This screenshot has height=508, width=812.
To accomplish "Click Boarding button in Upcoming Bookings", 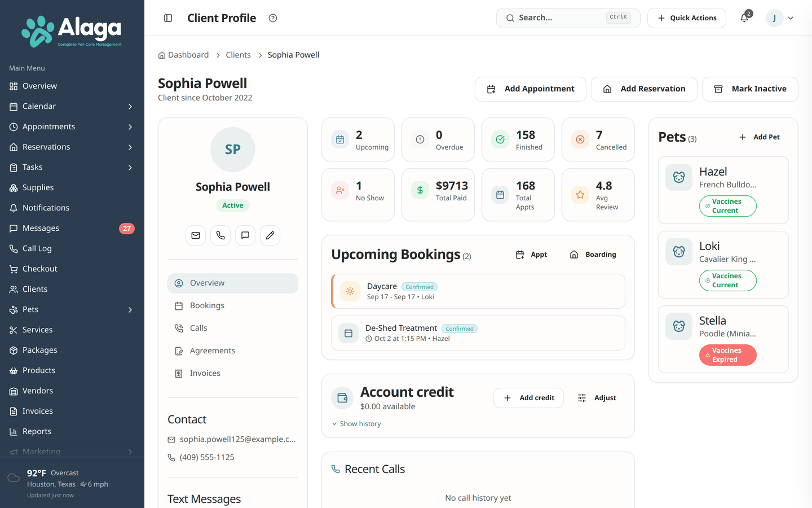I will click(x=593, y=255).
